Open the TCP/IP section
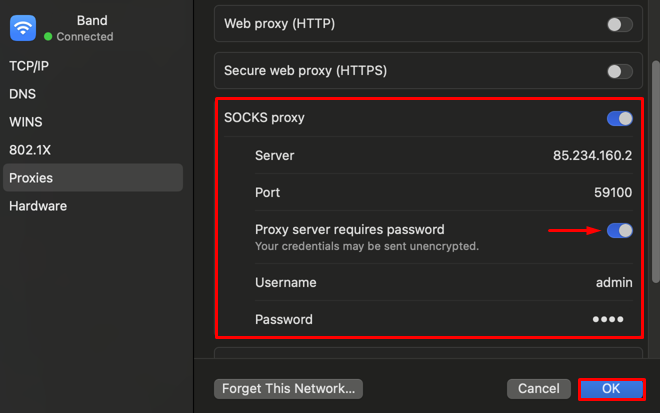This screenshot has width=660, height=413. click(x=29, y=66)
